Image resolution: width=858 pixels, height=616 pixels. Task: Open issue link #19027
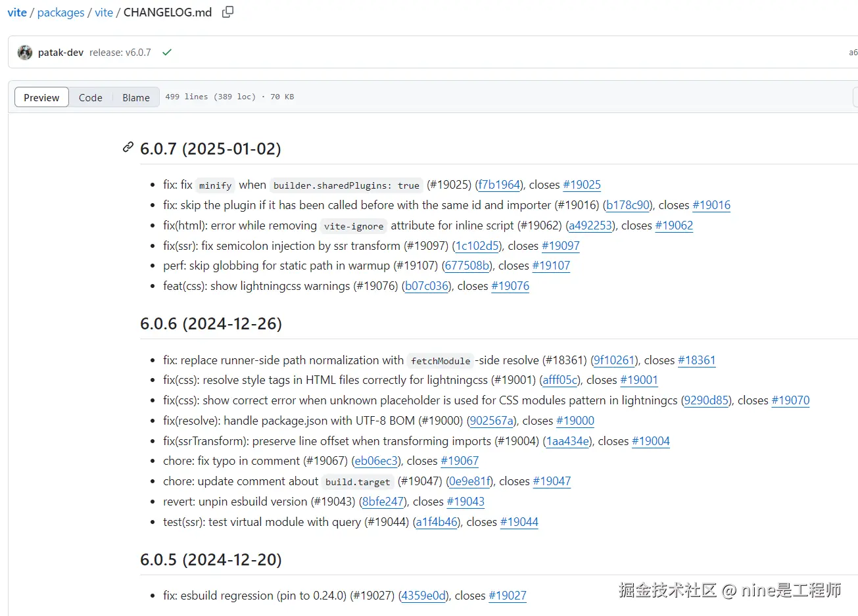coord(508,596)
